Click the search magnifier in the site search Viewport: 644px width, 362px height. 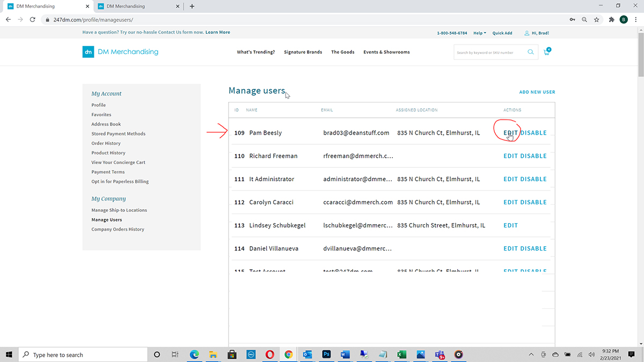(x=531, y=52)
